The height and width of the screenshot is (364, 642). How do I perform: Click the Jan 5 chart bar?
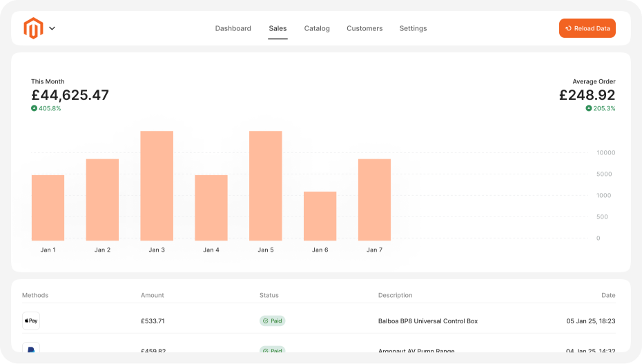point(266,185)
